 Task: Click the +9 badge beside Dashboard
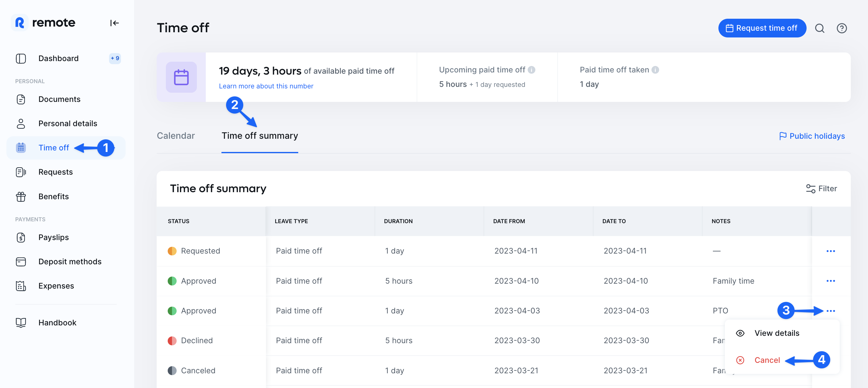[114, 58]
